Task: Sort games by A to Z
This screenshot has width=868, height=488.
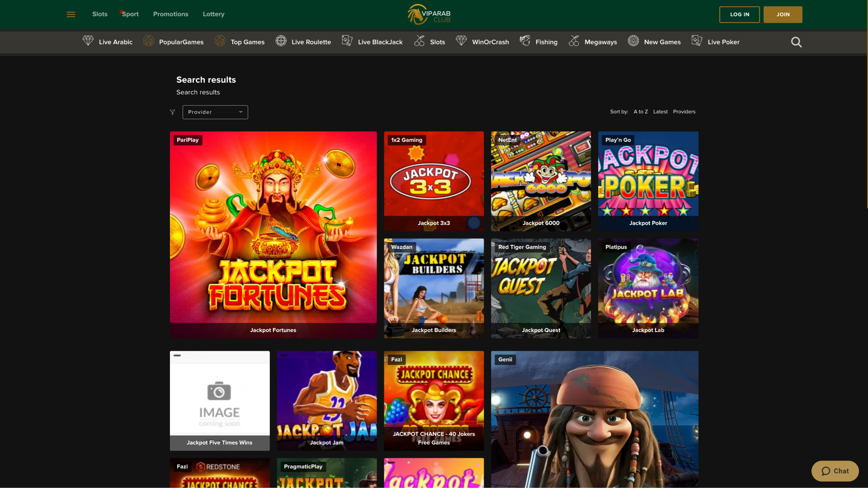Action: click(x=640, y=112)
